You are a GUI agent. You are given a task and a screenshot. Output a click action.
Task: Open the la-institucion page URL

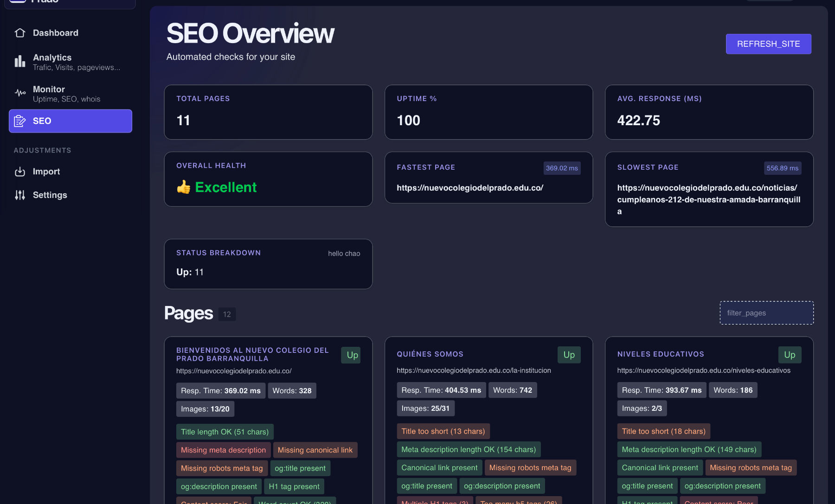pos(474,370)
